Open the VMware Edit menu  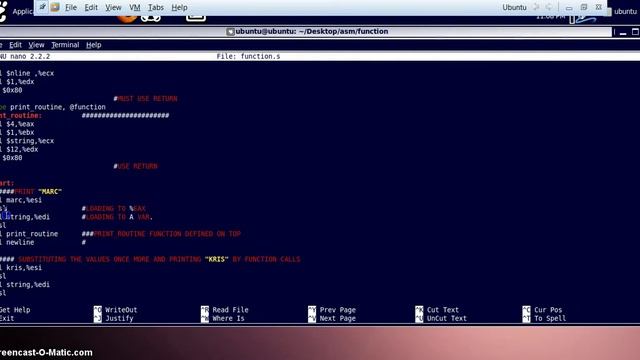(x=91, y=7)
